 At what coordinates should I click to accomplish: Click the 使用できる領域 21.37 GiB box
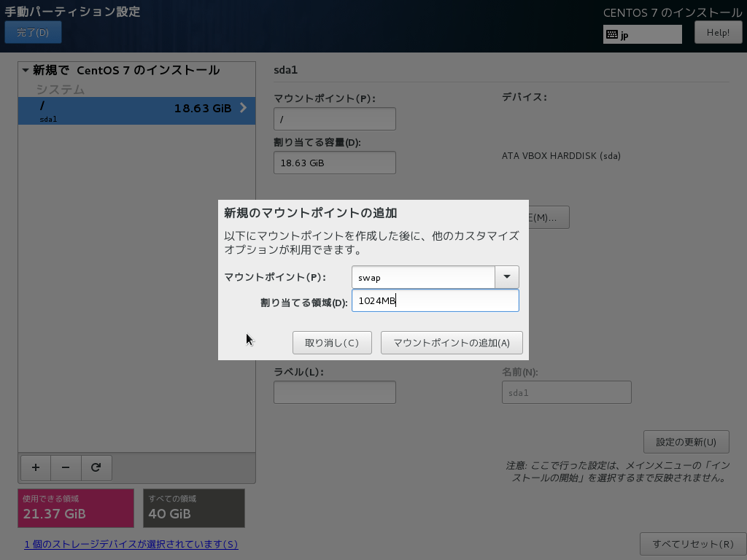pos(76,508)
